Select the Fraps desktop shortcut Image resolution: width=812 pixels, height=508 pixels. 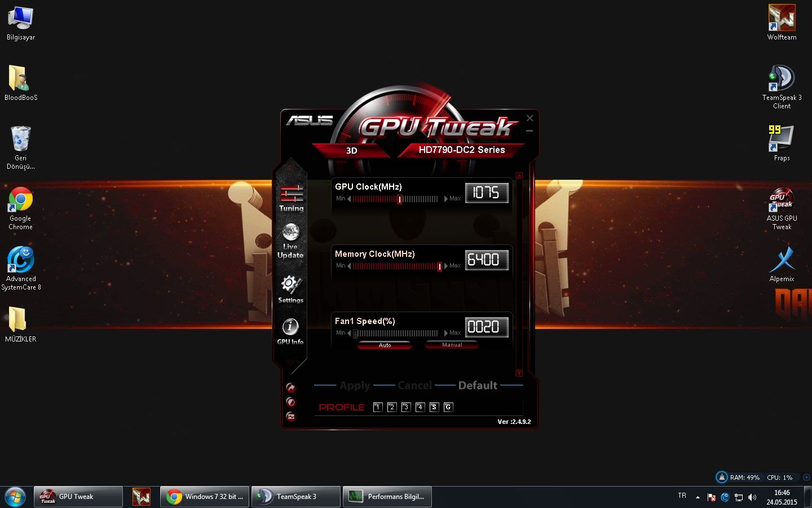pyautogui.click(x=782, y=143)
